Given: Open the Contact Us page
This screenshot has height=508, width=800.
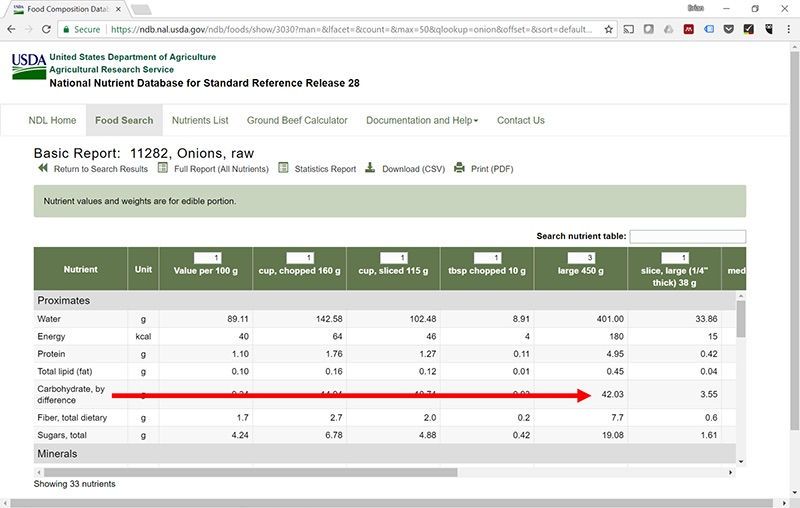Looking at the screenshot, I should pos(520,120).
